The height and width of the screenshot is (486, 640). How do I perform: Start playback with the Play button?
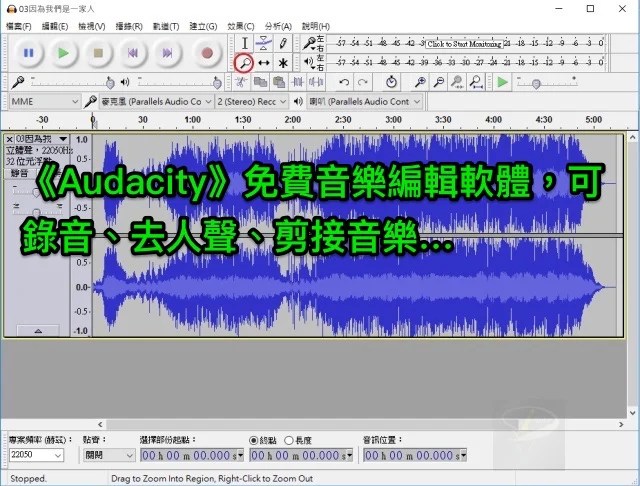click(x=63, y=53)
